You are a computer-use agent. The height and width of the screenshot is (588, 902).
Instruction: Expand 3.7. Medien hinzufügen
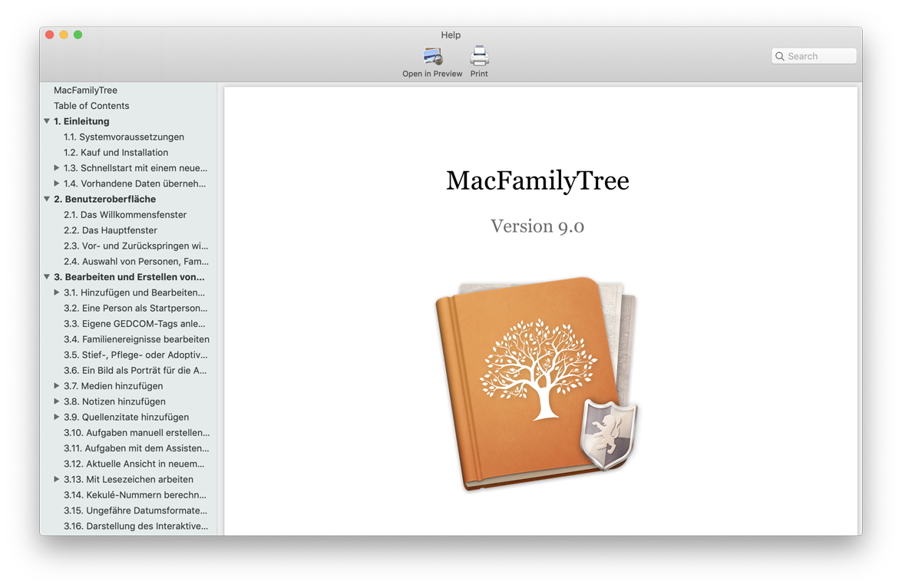(x=56, y=385)
